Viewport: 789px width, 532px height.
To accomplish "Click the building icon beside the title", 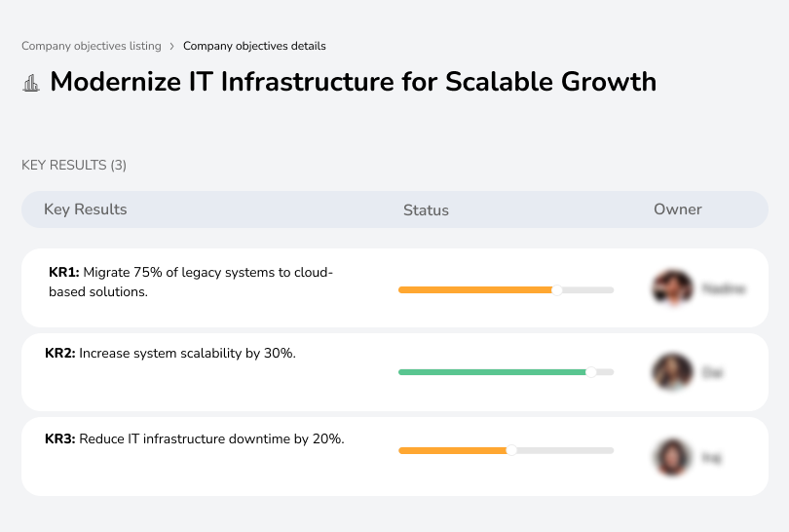I will click(x=31, y=83).
